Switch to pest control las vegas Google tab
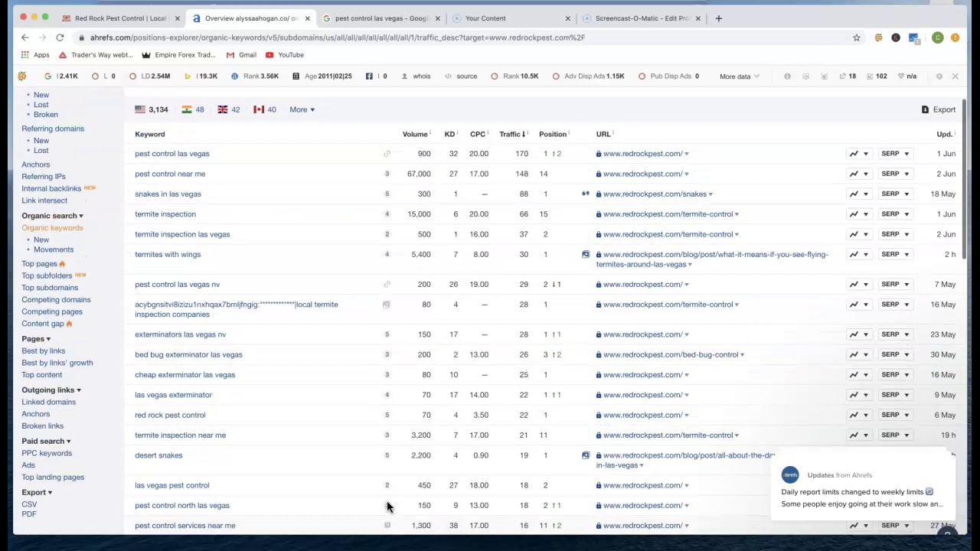980x551 pixels. [381, 18]
